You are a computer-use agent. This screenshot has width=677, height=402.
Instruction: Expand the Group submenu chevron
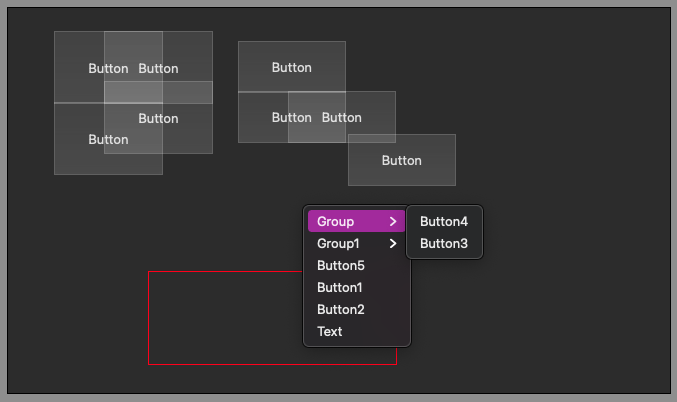[x=393, y=222]
